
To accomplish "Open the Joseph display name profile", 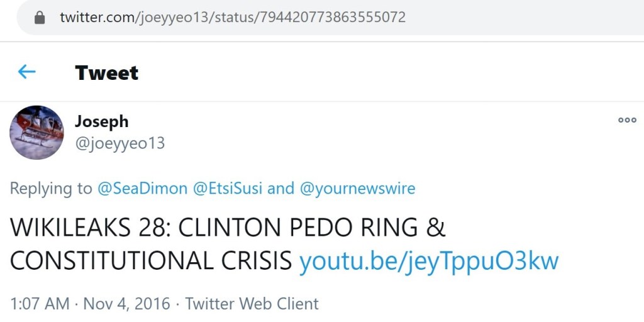I will point(101,121).
